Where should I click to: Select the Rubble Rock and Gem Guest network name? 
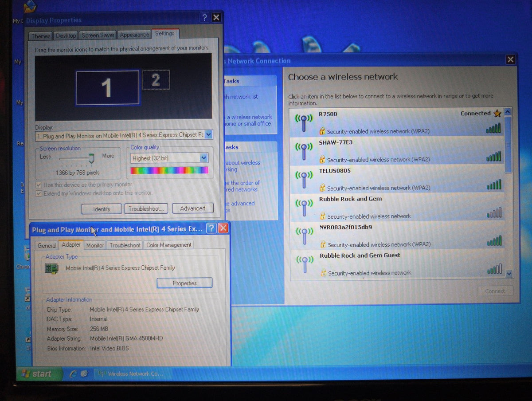(360, 256)
